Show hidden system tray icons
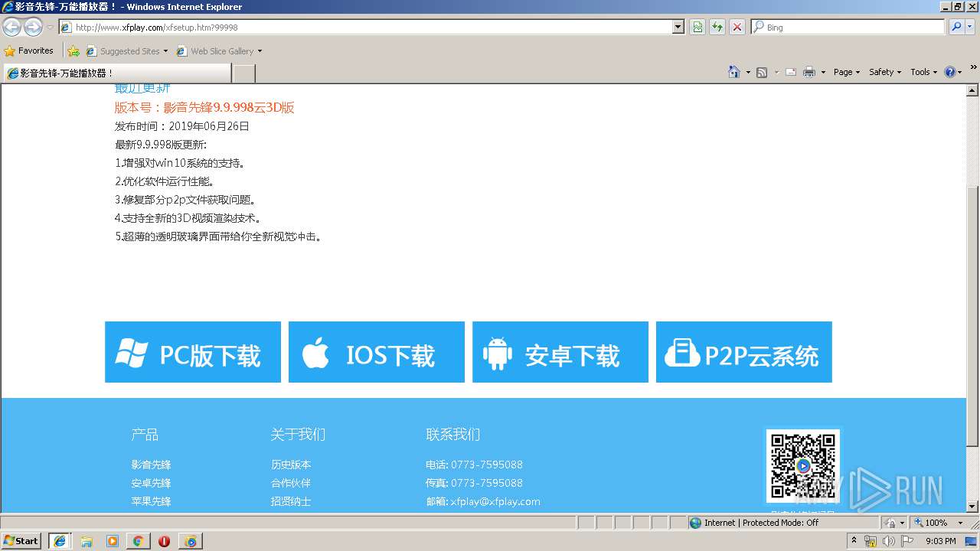 click(854, 541)
